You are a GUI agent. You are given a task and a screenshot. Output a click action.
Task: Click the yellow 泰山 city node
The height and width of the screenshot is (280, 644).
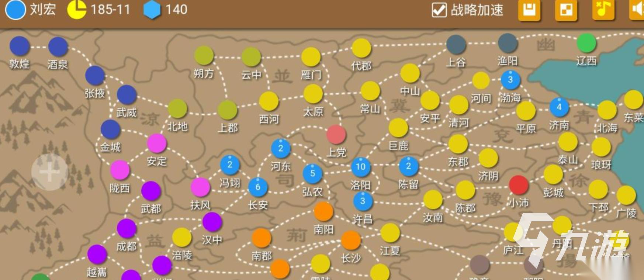coord(568,142)
